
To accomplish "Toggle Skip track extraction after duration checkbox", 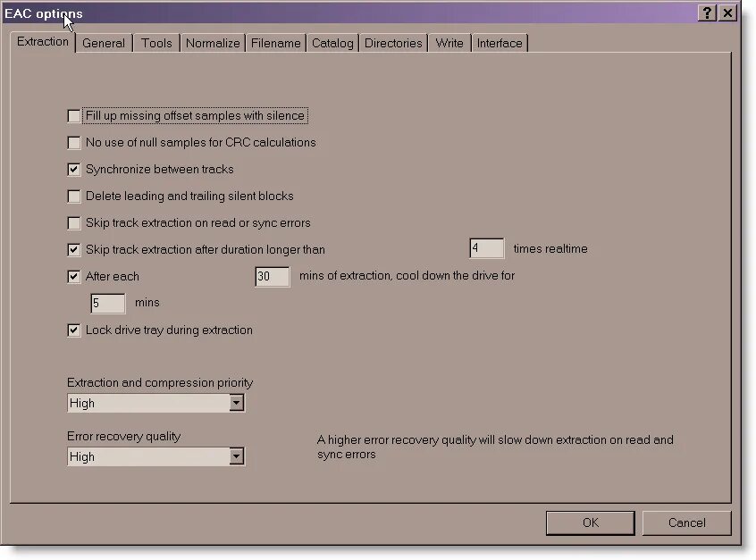I will point(74,250).
